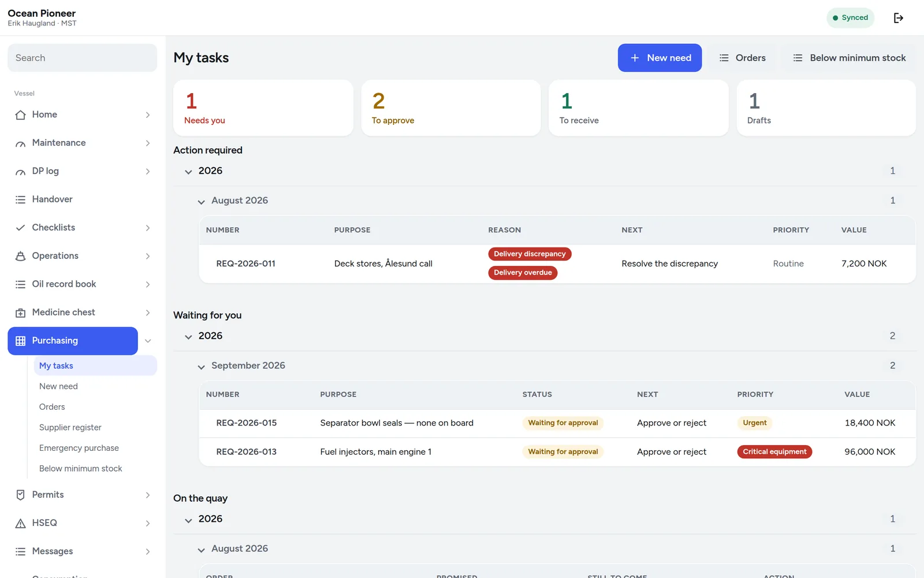Expand the Checklists chevron

(x=148, y=228)
